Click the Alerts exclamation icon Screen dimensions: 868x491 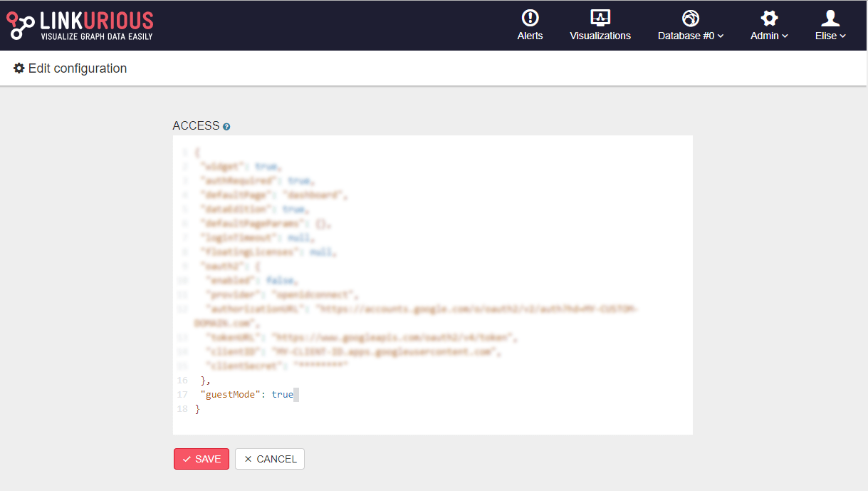tap(530, 18)
